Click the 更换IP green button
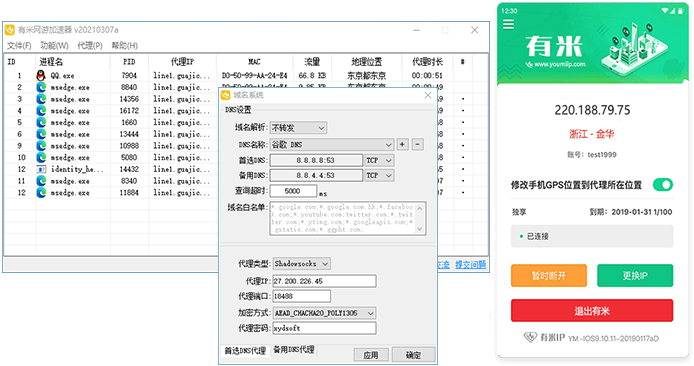This screenshot has width=694, height=366. (635, 276)
